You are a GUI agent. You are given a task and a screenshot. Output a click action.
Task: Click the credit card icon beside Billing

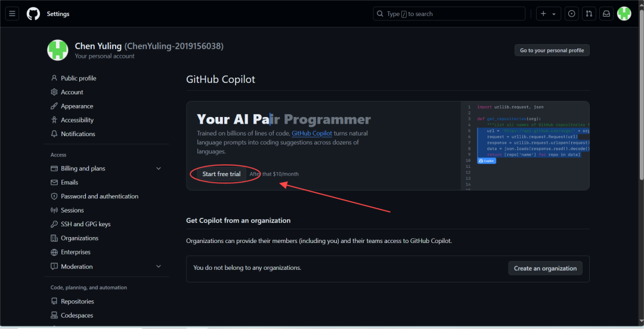tap(54, 168)
